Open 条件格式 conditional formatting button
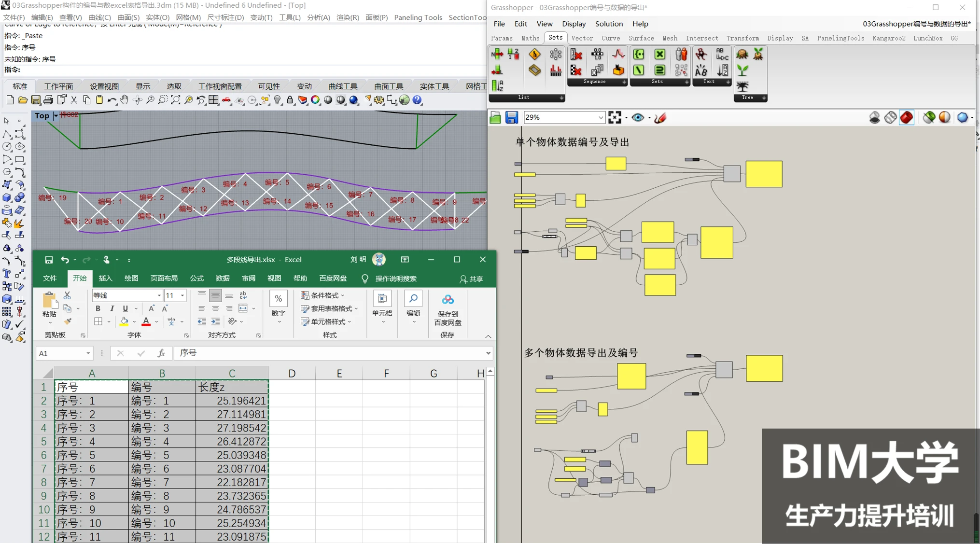 coord(322,295)
